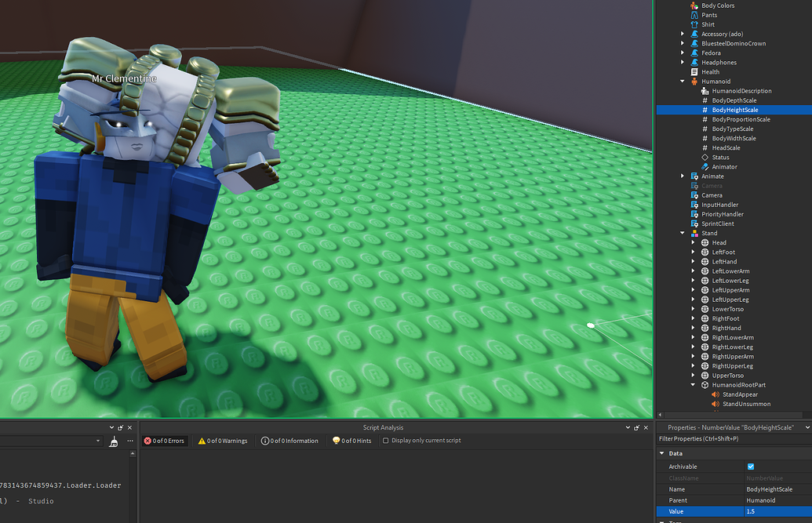The width and height of the screenshot is (812, 523).
Task: Select the Animate script icon
Action: 694,176
